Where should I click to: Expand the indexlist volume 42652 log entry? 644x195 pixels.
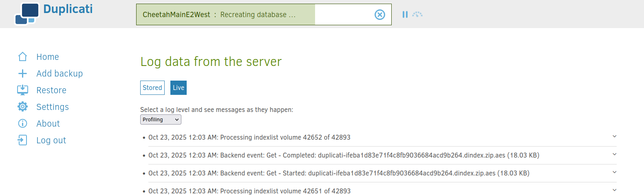(x=614, y=137)
